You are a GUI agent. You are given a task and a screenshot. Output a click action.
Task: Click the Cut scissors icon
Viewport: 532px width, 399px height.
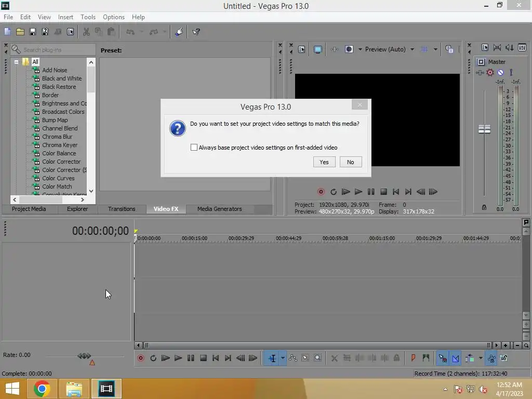pos(86,32)
